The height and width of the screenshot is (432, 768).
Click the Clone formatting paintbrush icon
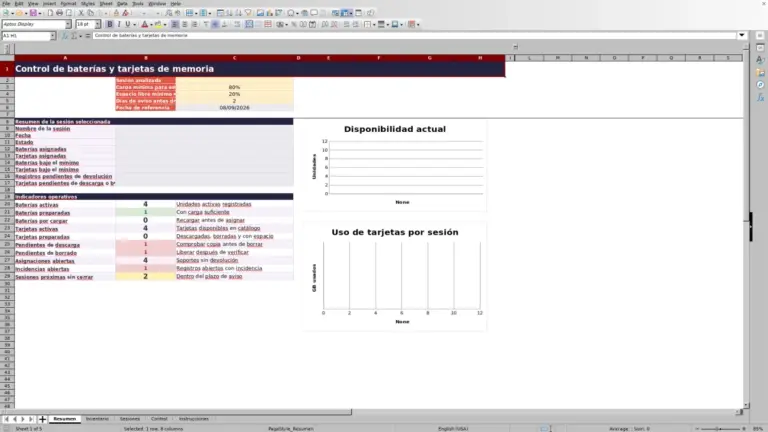116,13
